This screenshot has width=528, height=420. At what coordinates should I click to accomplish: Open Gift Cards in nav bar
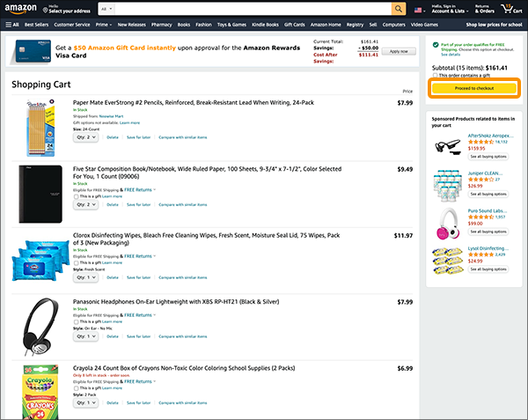coord(294,25)
